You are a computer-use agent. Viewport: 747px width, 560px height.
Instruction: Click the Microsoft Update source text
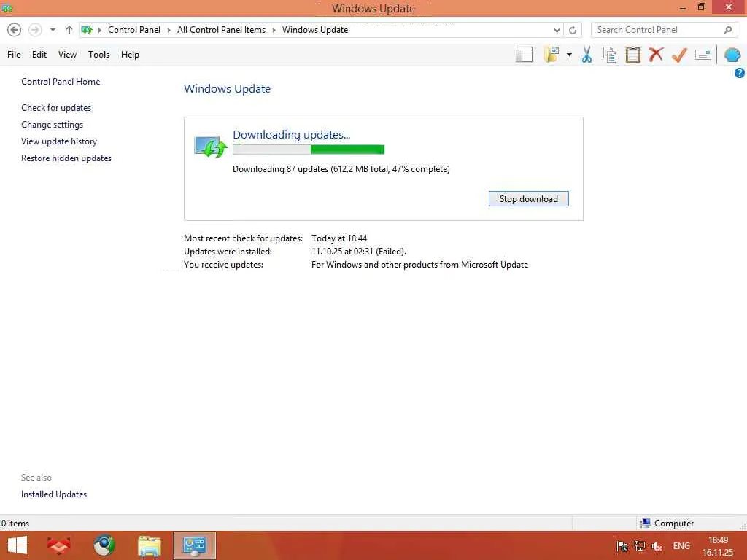pos(419,265)
